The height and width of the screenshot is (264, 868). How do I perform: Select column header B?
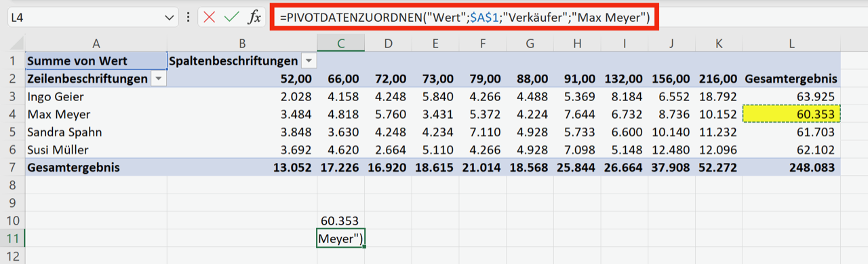(x=242, y=44)
